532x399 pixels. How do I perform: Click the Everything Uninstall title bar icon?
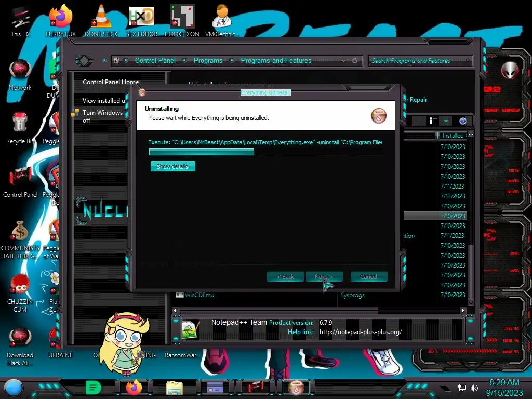[x=142, y=92]
